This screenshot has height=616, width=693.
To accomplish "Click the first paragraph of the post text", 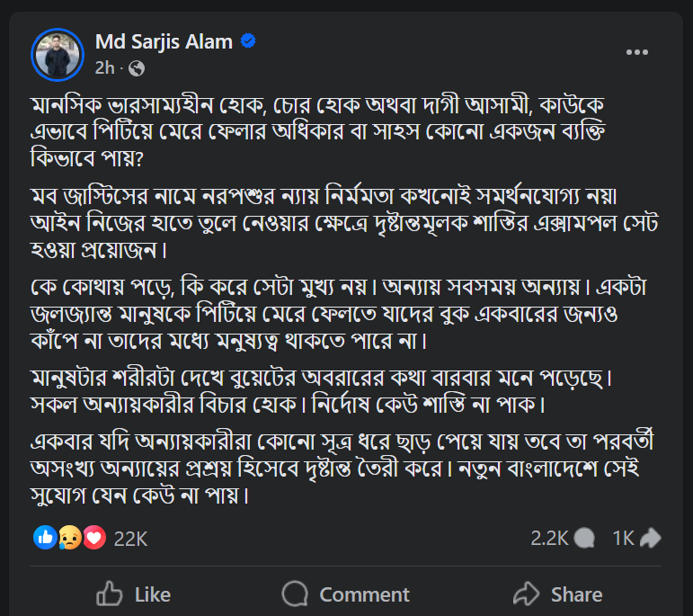I will (x=317, y=132).
